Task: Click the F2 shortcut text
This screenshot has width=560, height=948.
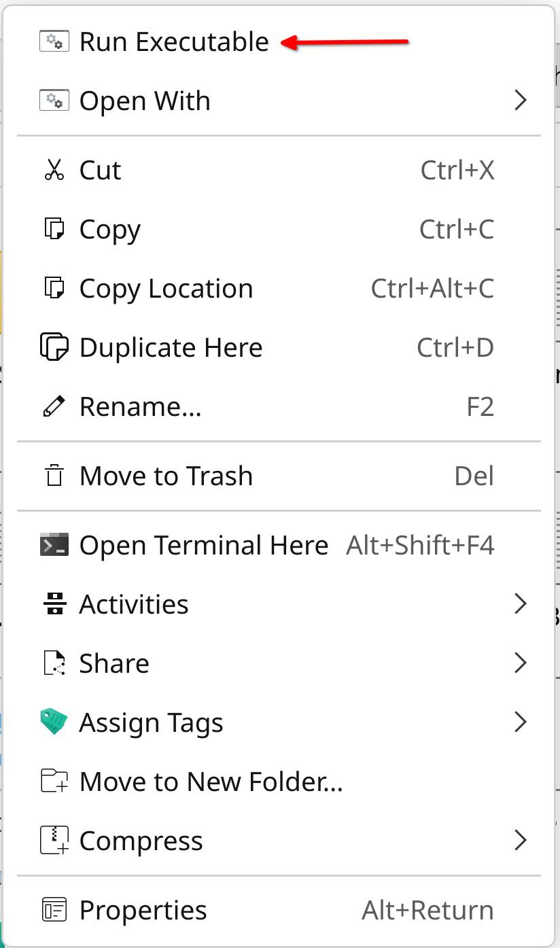Action: pos(480,406)
